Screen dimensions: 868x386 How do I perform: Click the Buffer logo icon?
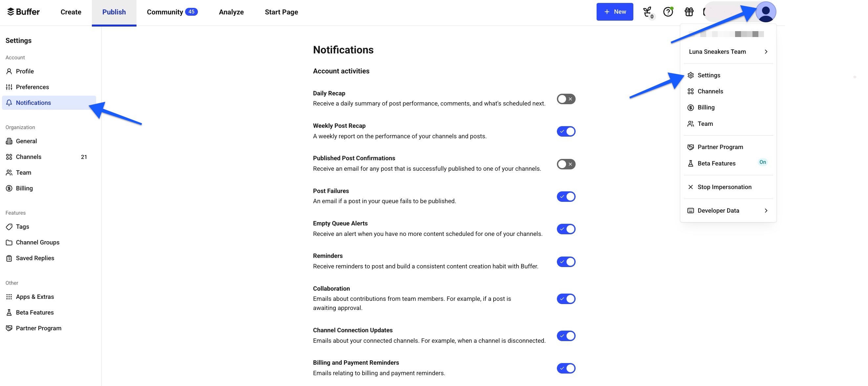click(x=11, y=11)
